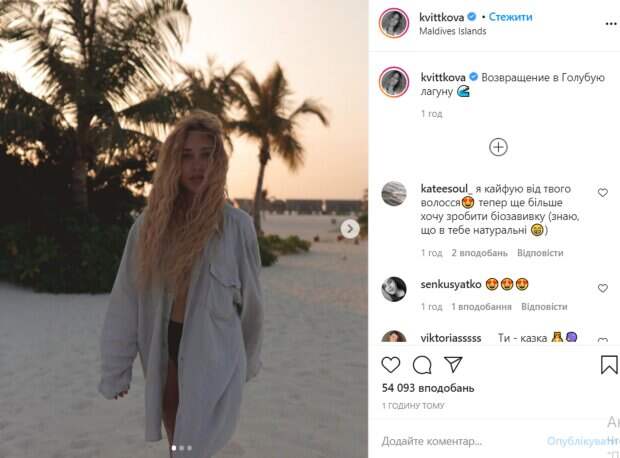Load more comments with plus circle
The image size is (620, 458).
(498, 147)
